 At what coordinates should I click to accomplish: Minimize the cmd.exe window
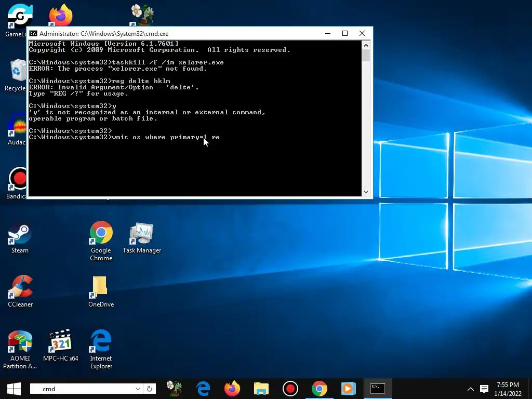328,33
